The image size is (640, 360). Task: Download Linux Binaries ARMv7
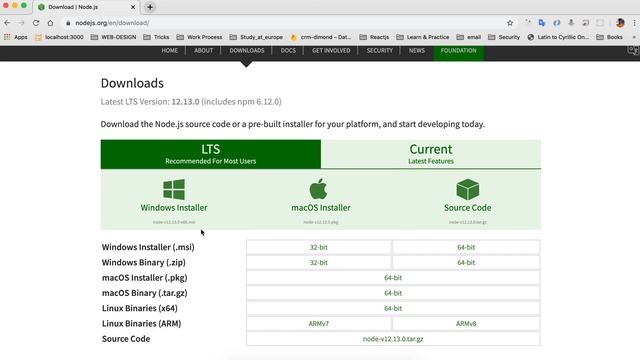click(x=319, y=324)
